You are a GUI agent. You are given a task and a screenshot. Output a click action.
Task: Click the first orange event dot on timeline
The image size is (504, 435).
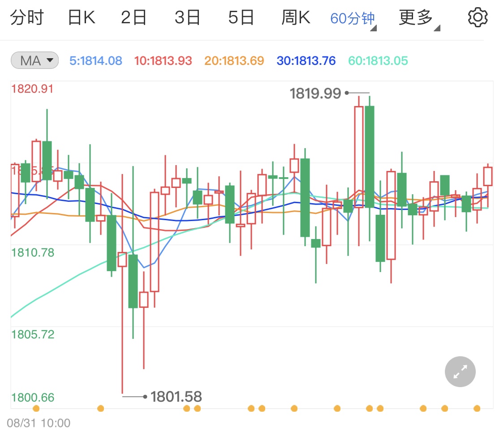[x=36, y=408]
